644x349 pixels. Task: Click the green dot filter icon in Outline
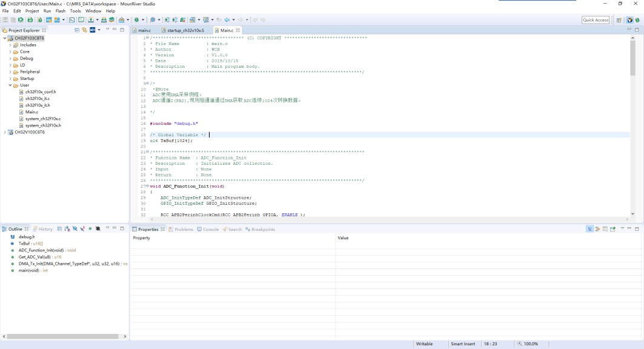(90, 228)
